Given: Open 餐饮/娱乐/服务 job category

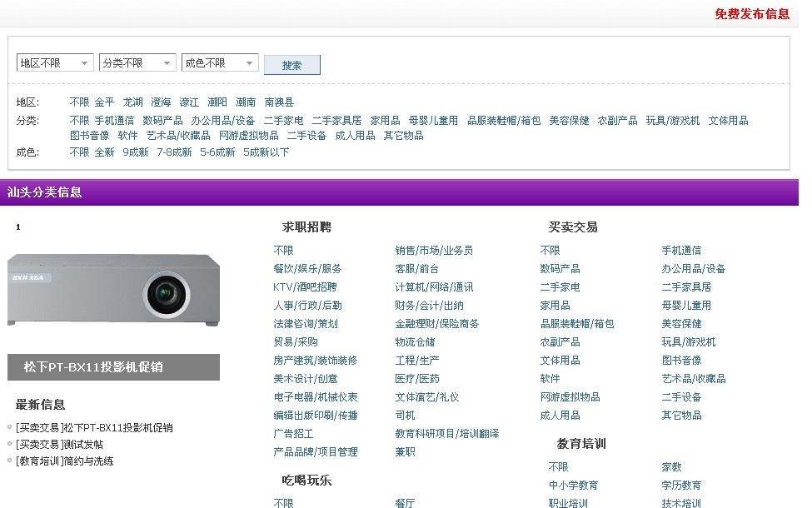Looking at the screenshot, I should click(x=307, y=269).
